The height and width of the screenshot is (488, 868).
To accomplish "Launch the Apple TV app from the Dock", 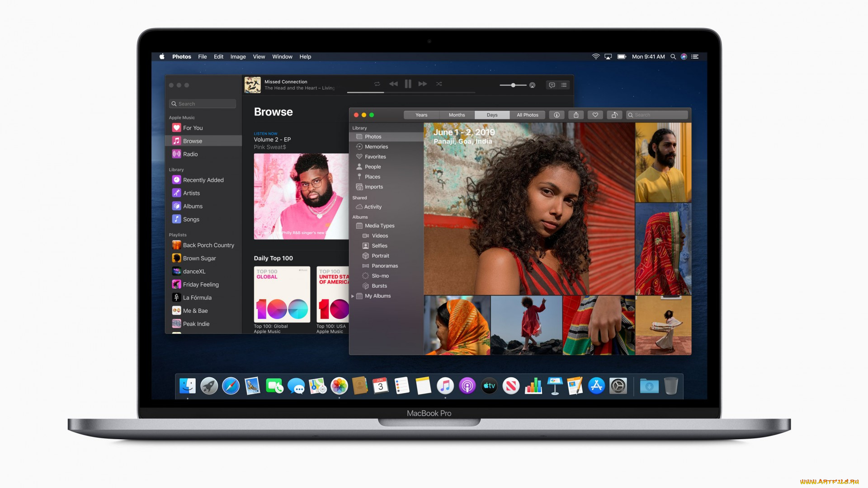I will pyautogui.click(x=489, y=386).
